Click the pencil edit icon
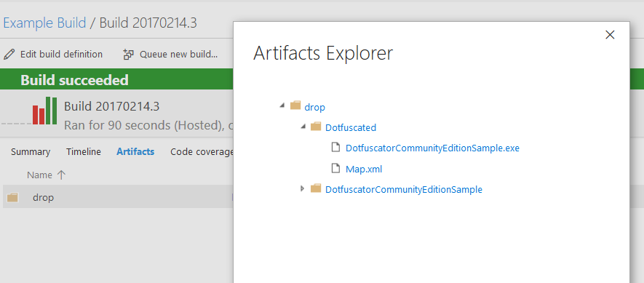 tap(9, 55)
